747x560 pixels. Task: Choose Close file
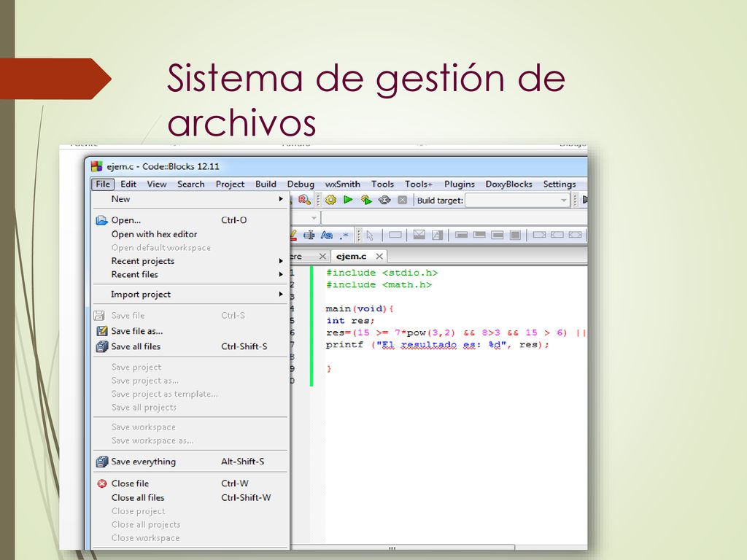[190, 483]
